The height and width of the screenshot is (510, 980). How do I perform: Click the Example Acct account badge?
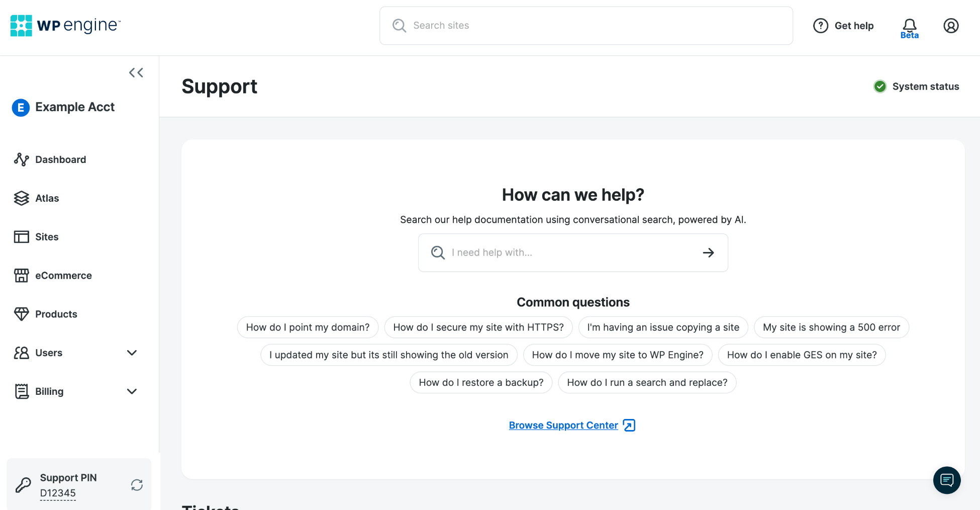(63, 107)
